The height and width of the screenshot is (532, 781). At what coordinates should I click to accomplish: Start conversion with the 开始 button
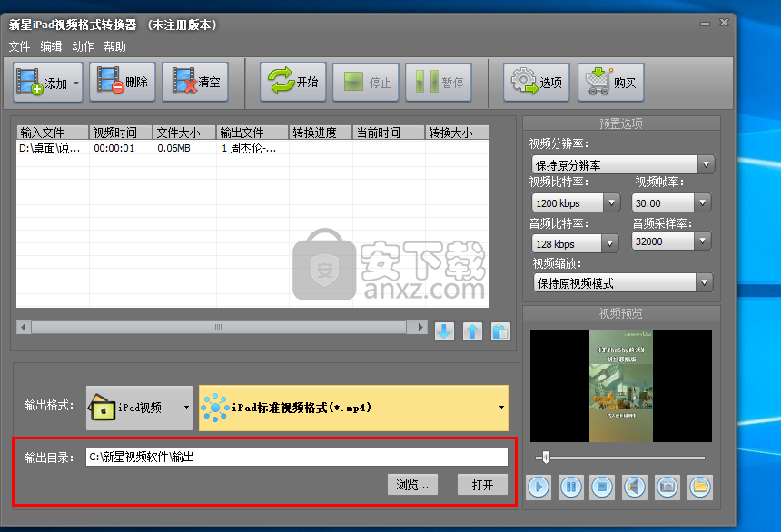tap(292, 82)
